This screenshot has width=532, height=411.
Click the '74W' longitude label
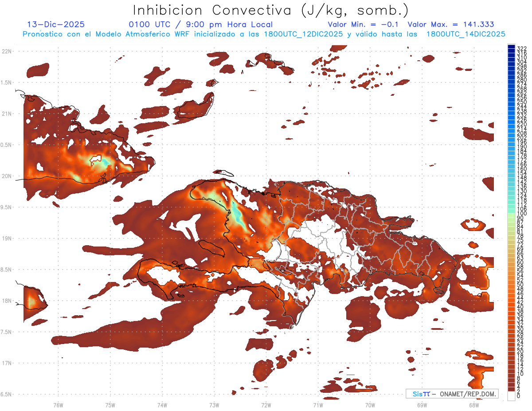tap(162, 405)
